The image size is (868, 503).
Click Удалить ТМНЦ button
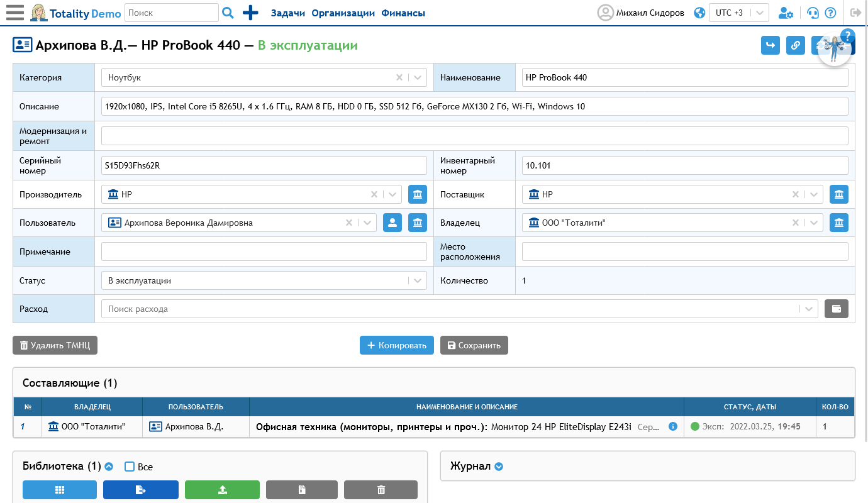click(x=55, y=345)
